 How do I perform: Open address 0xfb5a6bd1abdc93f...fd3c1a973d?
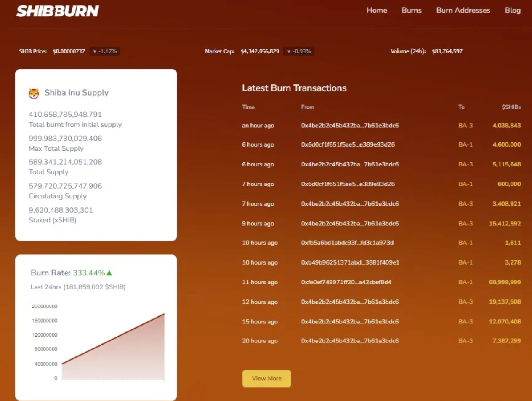tap(347, 243)
